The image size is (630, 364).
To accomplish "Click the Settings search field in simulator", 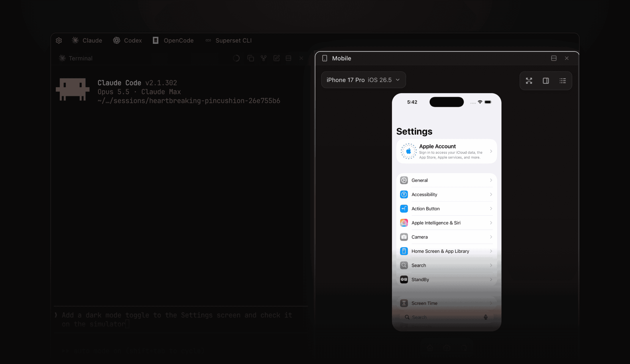I will [446, 317].
